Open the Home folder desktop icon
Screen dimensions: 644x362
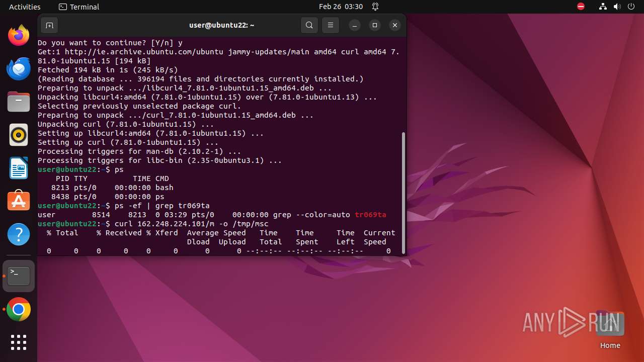coord(610,330)
